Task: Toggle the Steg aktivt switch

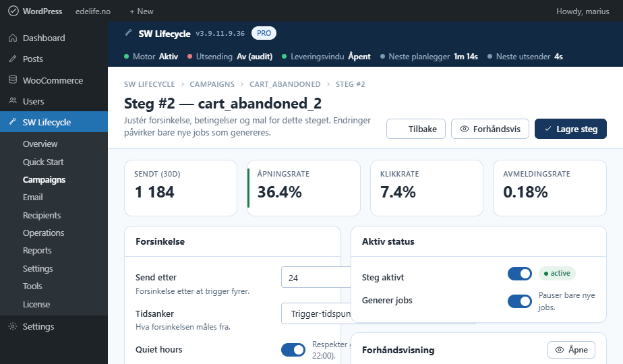Action: click(520, 274)
